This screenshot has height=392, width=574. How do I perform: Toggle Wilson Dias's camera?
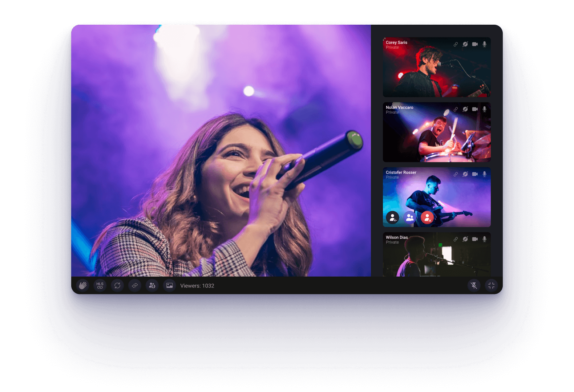click(x=475, y=239)
